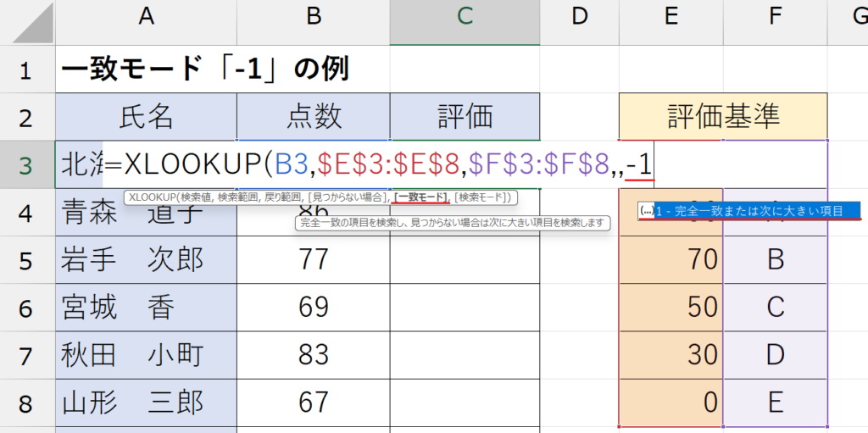Click the (...) icon in autocomplete list
Screen dimensions: 868x433
(x=646, y=210)
